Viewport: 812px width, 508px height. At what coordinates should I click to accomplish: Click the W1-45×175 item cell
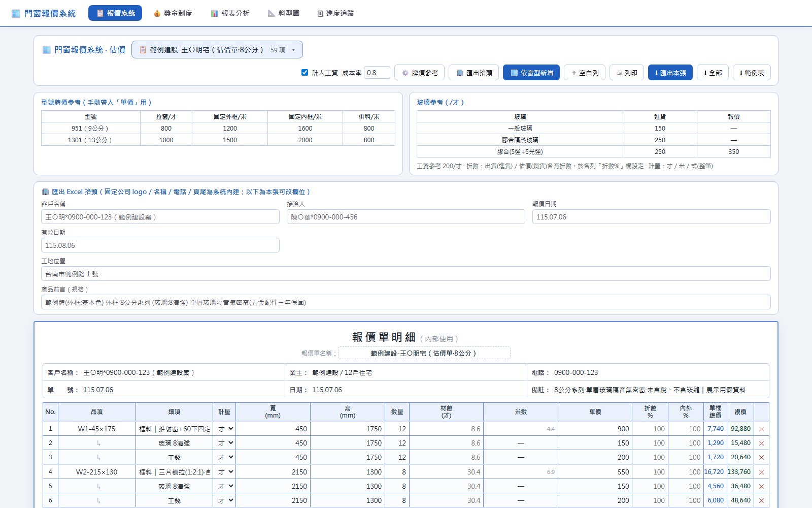tap(96, 429)
